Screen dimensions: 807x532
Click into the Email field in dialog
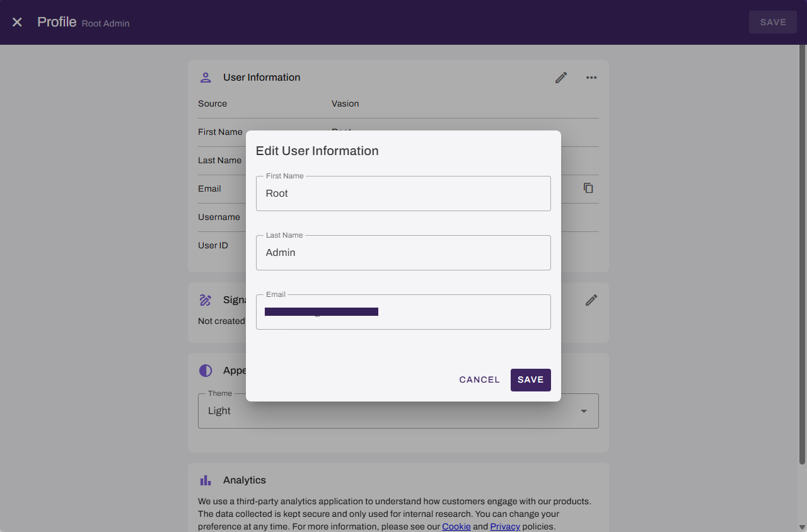[403, 312]
